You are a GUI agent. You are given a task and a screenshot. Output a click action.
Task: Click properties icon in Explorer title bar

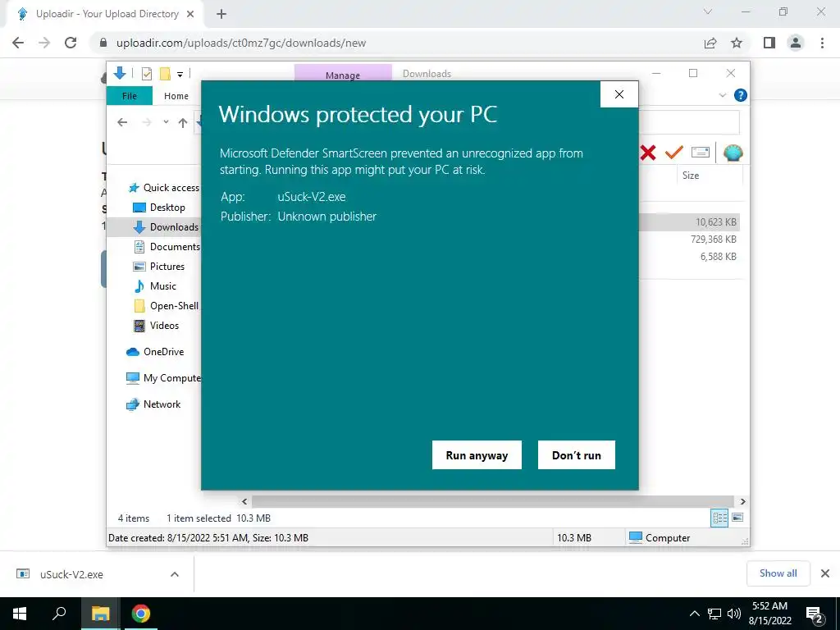point(147,74)
